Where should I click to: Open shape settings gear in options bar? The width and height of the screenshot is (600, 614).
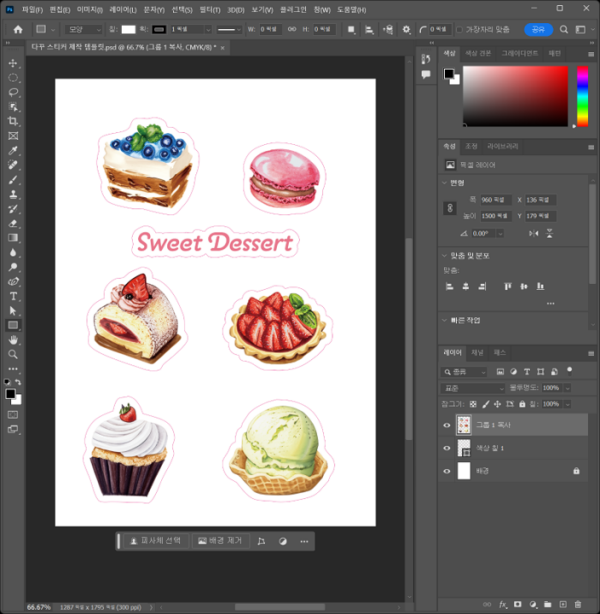406,29
